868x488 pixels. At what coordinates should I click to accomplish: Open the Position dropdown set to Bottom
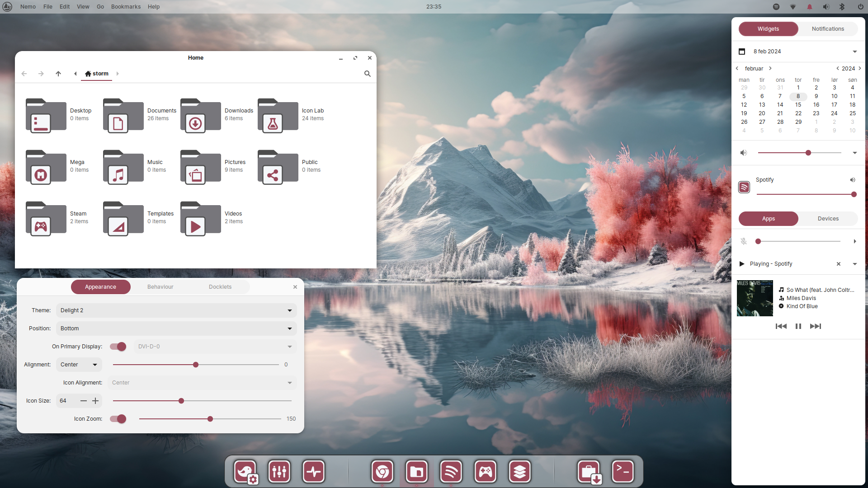point(175,328)
